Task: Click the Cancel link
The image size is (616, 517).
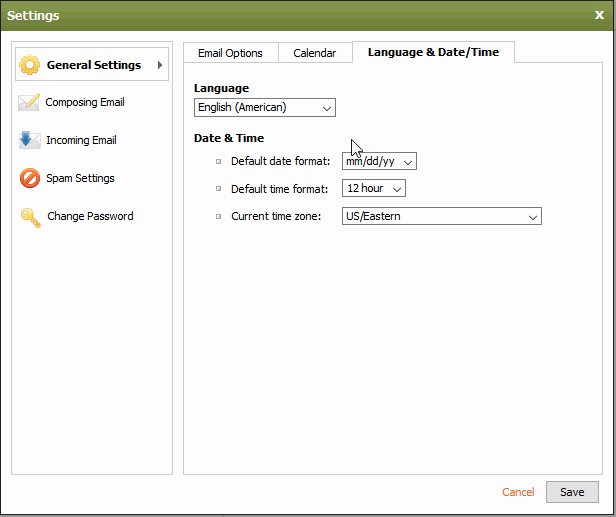Action: click(x=518, y=492)
